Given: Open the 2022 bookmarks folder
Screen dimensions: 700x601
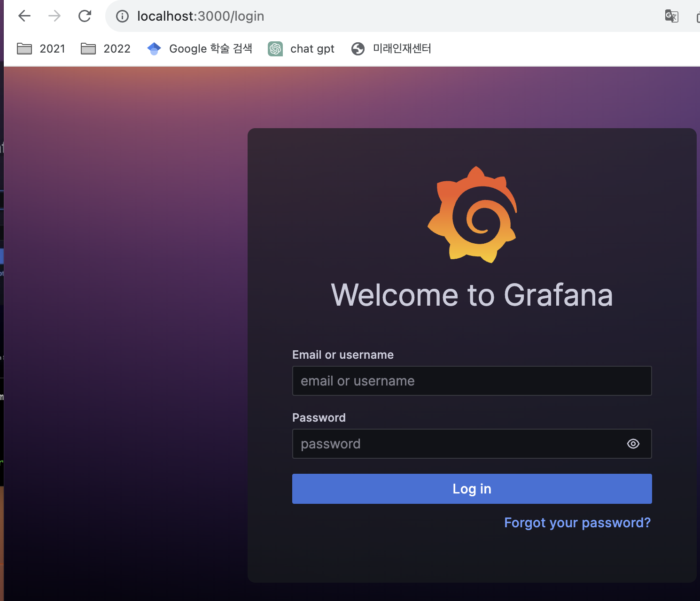Looking at the screenshot, I should click(105, 48).
